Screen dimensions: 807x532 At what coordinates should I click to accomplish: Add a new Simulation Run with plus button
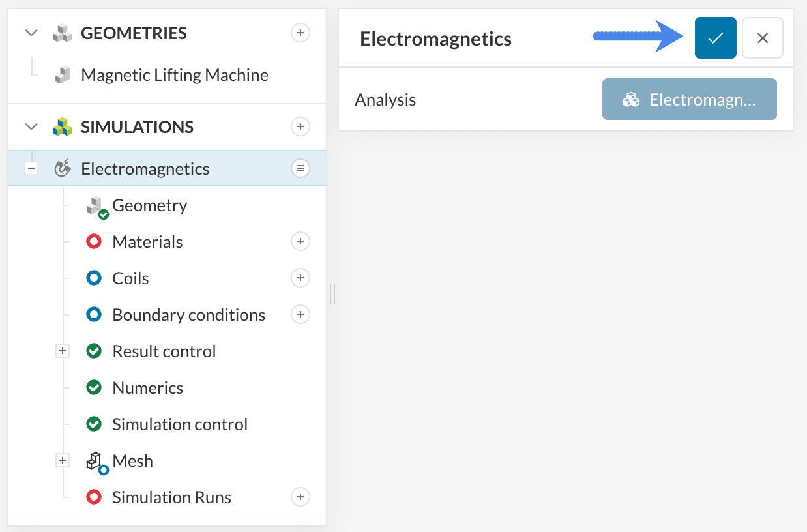(x=300, y=497)
